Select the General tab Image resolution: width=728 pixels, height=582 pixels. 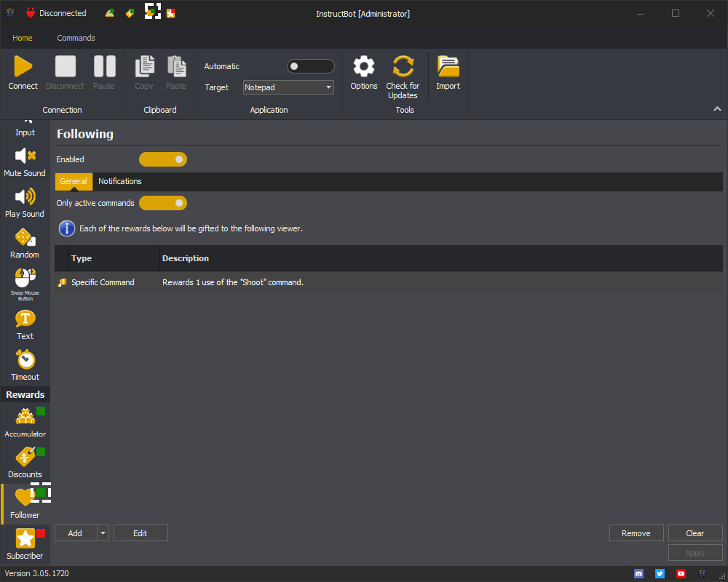(74, 181)
